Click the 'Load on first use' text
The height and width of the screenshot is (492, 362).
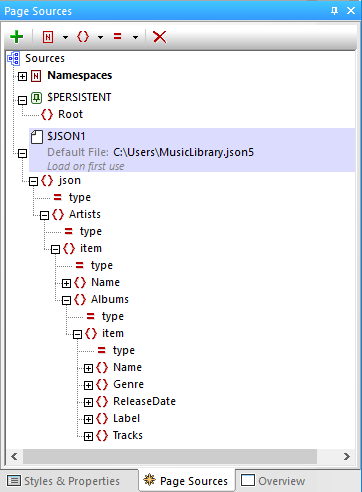point(86,166)
